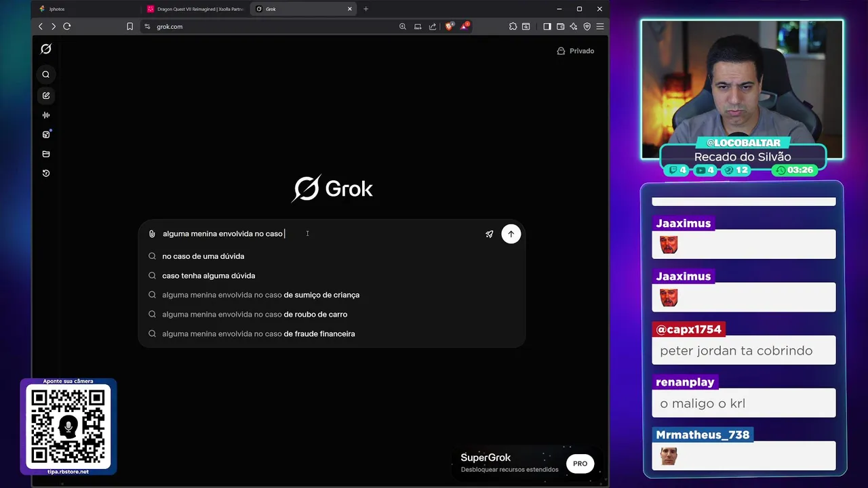Open the browser hamburger main menu
Screen dimensions: 868x488
pyautogui.click(x=599, y=26)
